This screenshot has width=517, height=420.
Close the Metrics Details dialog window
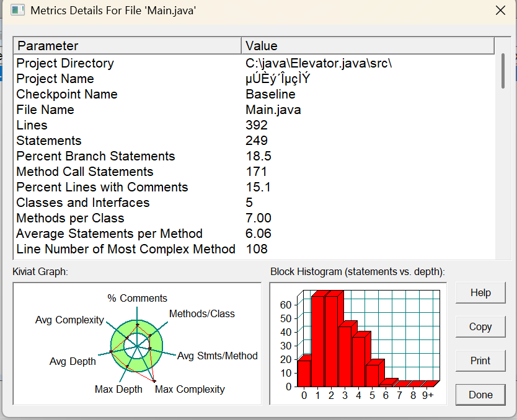coord(500,10)
